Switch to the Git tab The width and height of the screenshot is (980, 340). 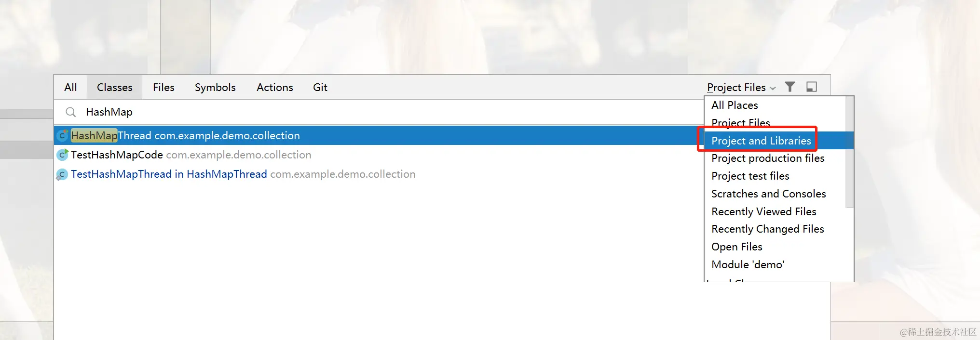320,87
